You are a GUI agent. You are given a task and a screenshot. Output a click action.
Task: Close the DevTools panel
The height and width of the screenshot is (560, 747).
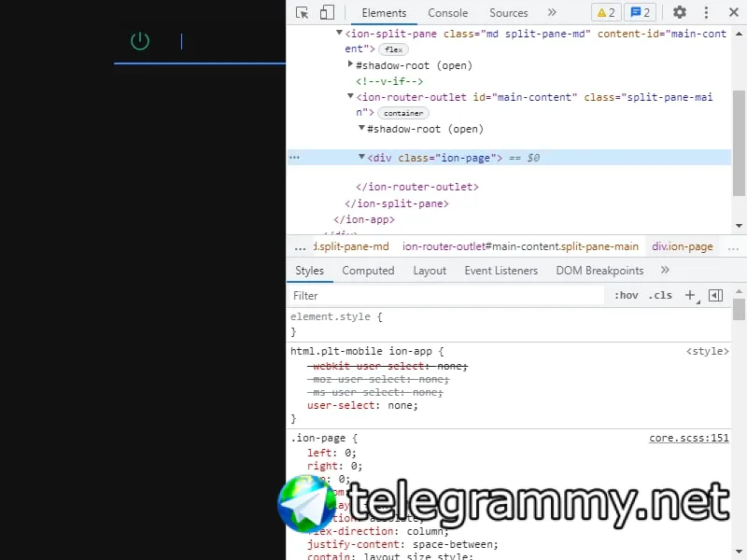point(734,12)
